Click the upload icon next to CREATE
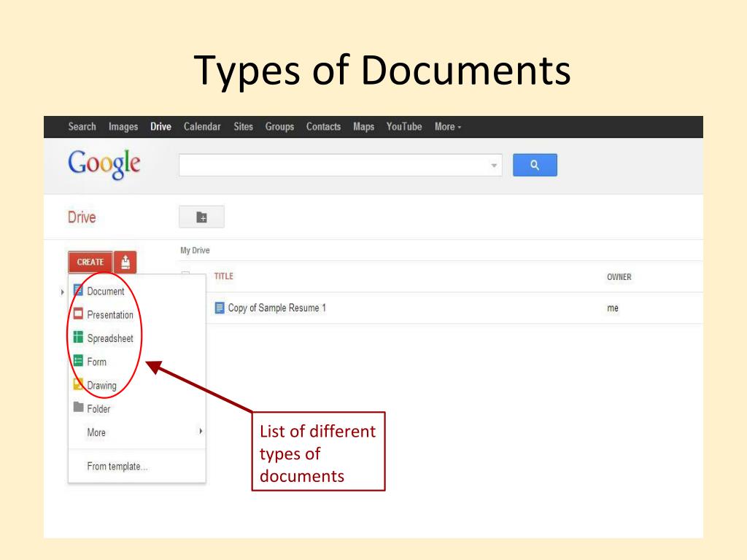 (x=125, y=262)
